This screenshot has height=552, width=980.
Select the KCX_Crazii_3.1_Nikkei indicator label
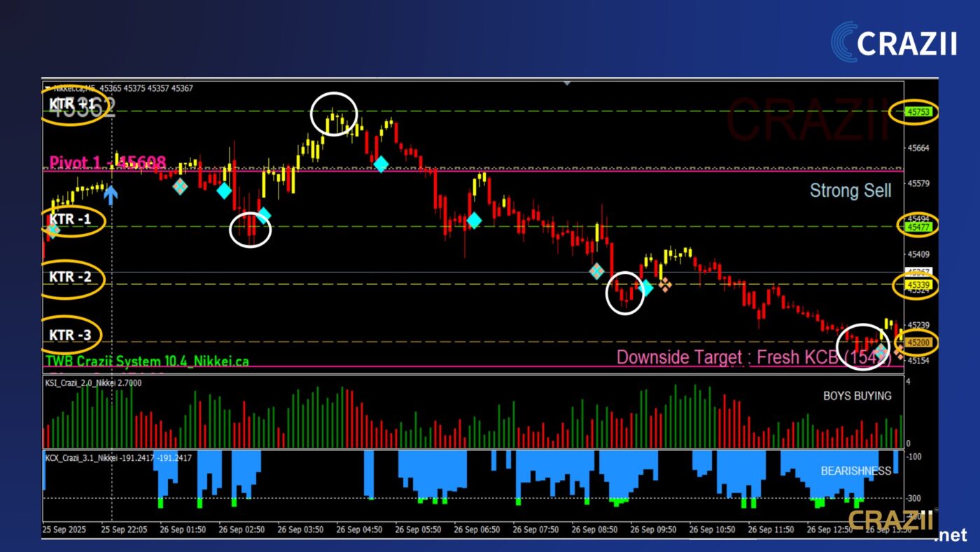coord(118,458)
